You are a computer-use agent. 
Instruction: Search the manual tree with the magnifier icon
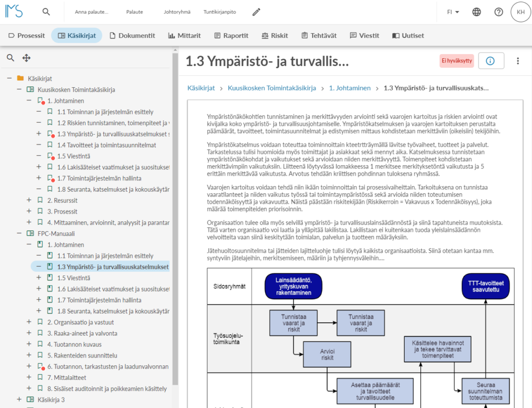10,58
